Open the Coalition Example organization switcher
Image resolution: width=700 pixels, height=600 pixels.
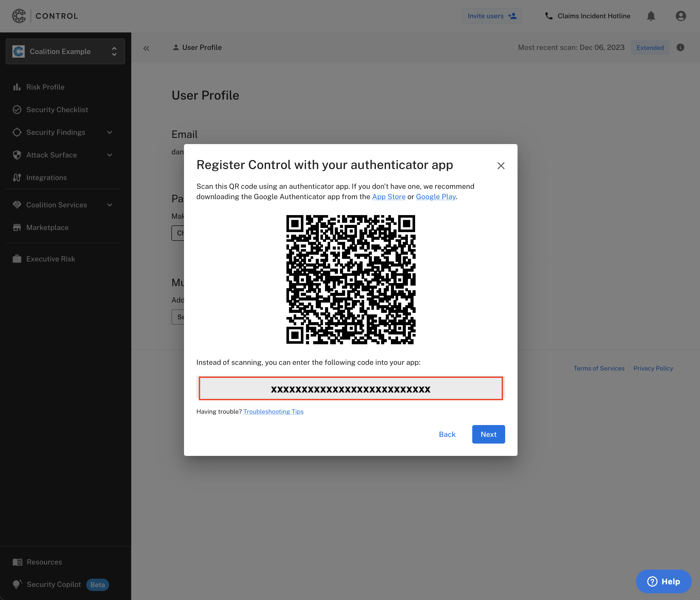pos(65,51)
